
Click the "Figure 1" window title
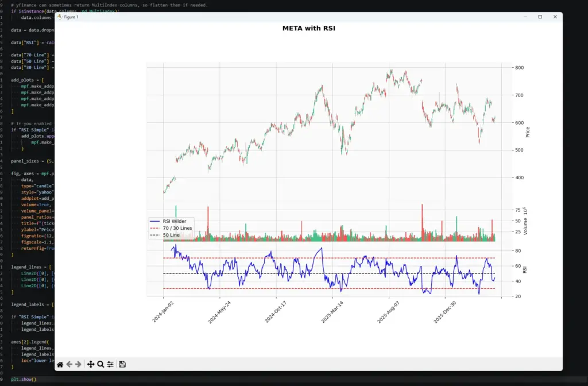tap(71, 17)
